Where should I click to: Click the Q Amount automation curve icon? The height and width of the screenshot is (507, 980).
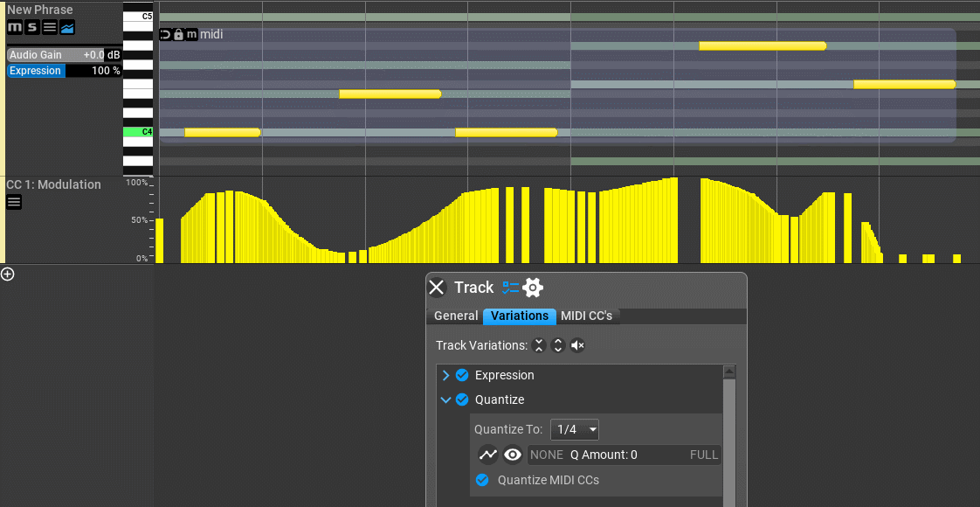[487, 455]
